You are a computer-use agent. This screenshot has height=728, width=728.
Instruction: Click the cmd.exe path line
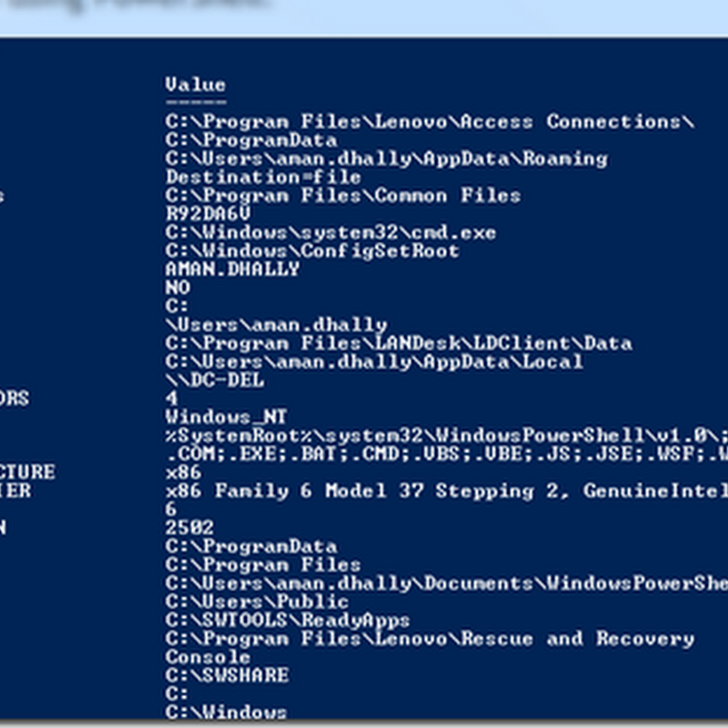click(331, 233)
